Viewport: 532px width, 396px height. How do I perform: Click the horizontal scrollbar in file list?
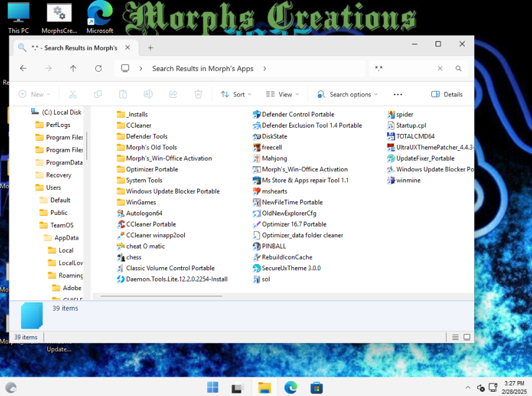[162, 296]
